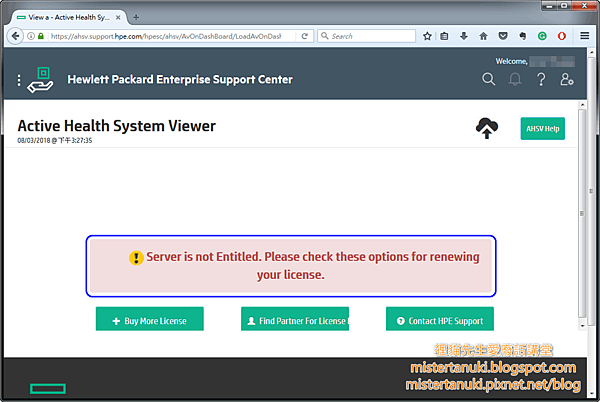Open the bookmarks list icon
600x402 pixels.
click(444, 36)
